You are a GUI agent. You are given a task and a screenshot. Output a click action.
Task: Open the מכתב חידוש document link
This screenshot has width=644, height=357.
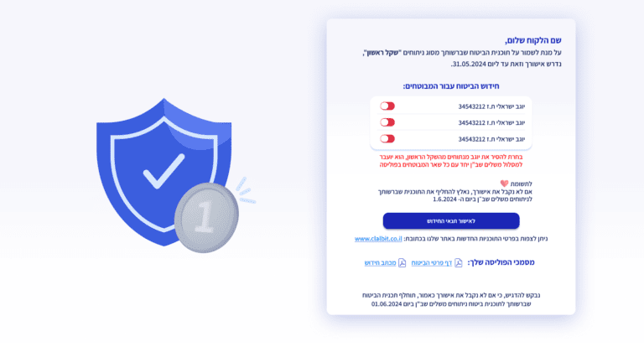tap(381, 262)
